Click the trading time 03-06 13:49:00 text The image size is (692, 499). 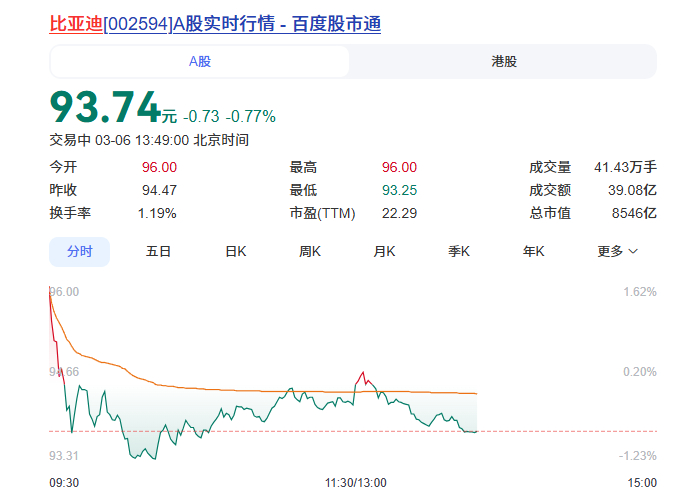pyautogui.click(x=142, y=140)
